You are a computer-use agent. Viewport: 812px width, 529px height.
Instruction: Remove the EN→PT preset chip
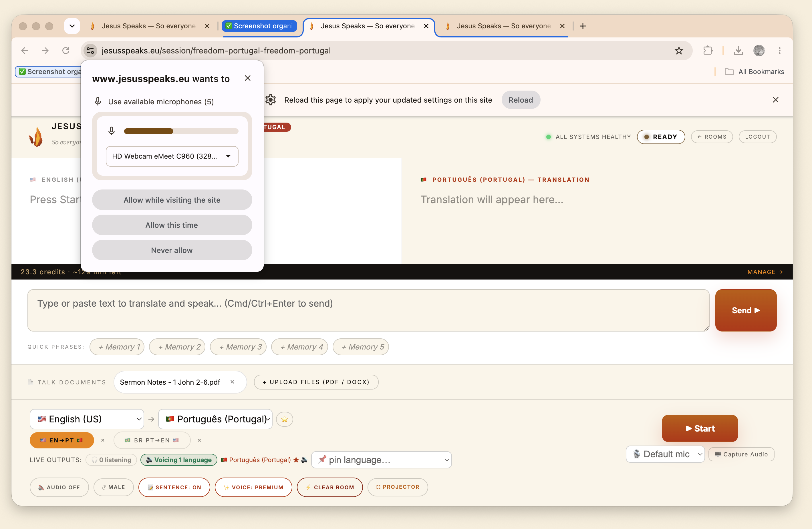(x=103, y=440)
